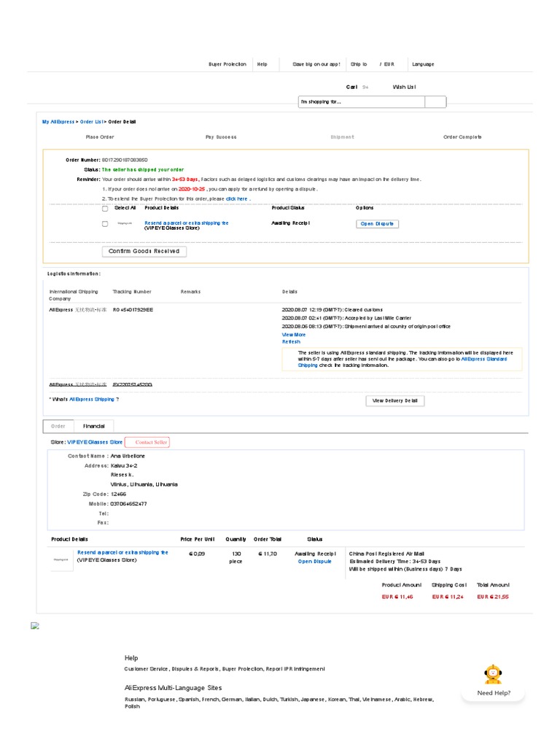The width and height of the screenshot is (560, 747).
Task: Open VIP EYE Glasses Store link
Action: (x=95, y=443)
